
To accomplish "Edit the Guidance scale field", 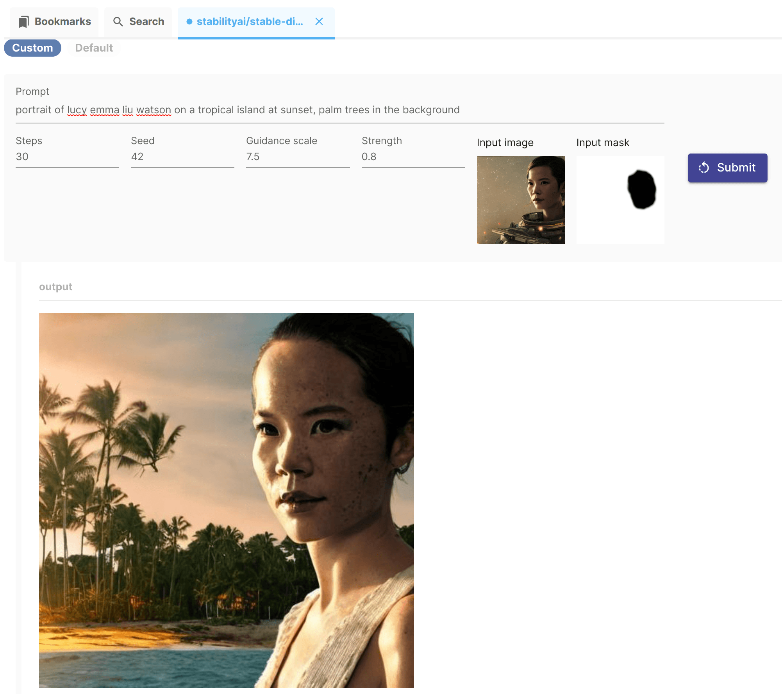I will click(298, 157).
